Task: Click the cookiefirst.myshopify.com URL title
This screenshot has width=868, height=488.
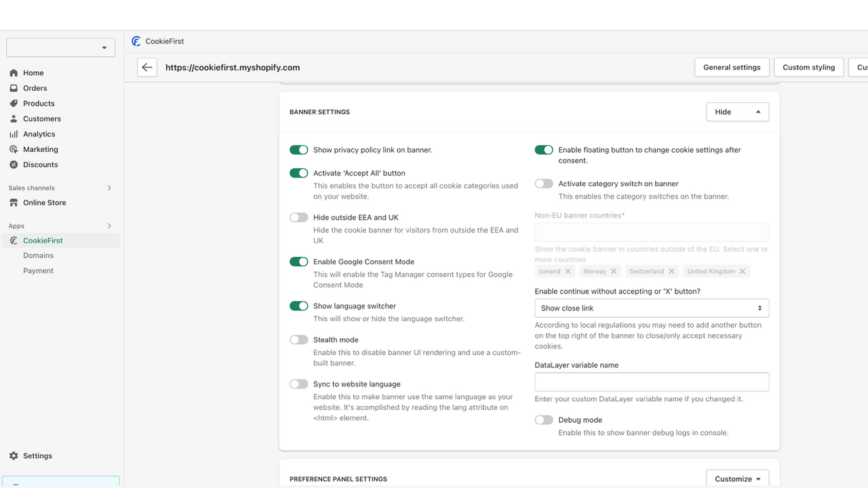Action: click(x=233, y=68)
